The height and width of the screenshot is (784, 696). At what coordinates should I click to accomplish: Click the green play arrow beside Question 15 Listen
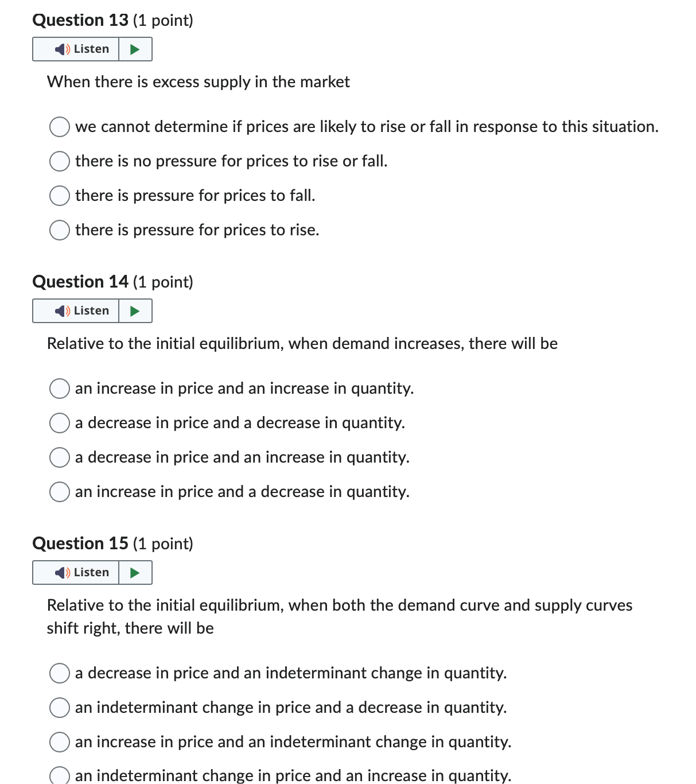[135, 572]
